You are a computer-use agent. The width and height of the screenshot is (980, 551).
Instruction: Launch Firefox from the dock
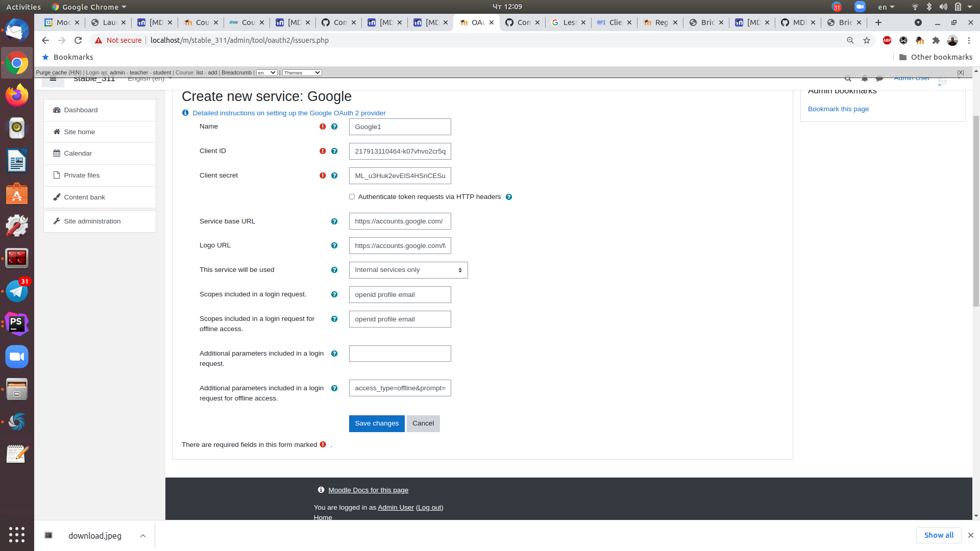[x=17, y=95]
